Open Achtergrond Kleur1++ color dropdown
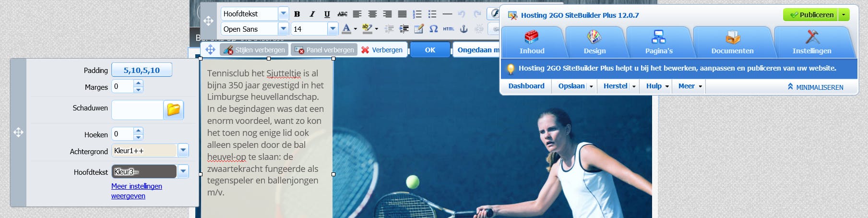Image resolution: width=868 pixels, height=218 pixels. tap(183, 151)
